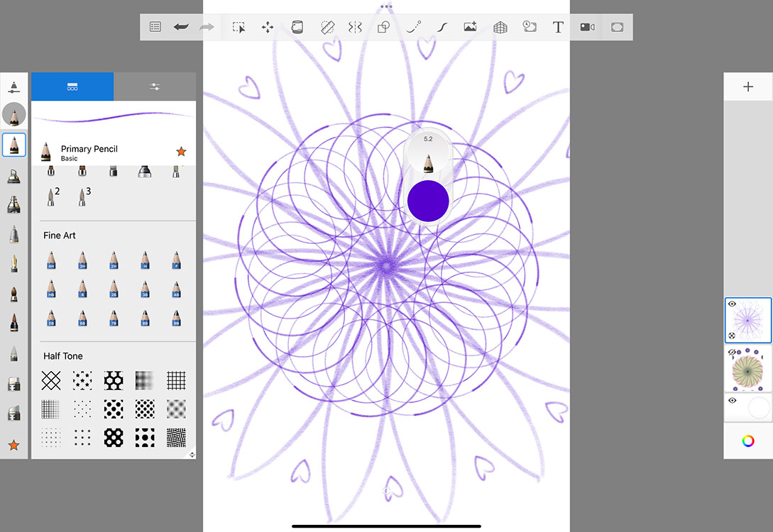The image size is (773, 532).
Task: Show the hidden flower layer
Action: pyautogui.click(x=732, y=351)
